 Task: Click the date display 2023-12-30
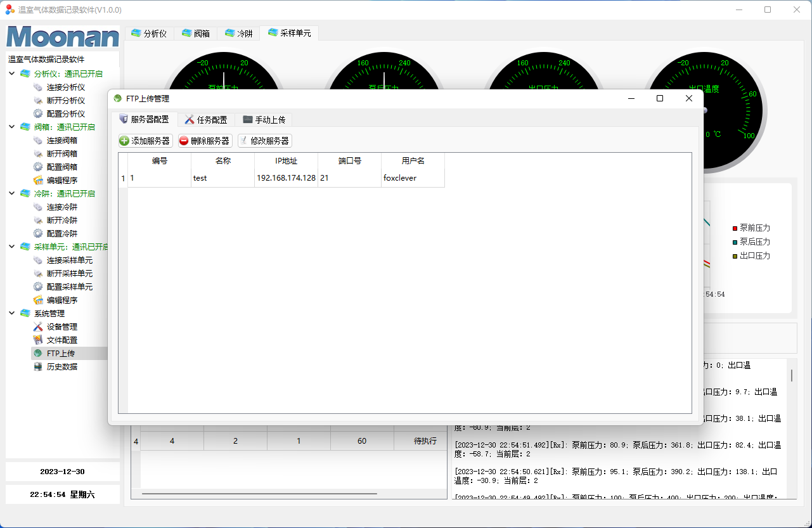tap(62, 472)
